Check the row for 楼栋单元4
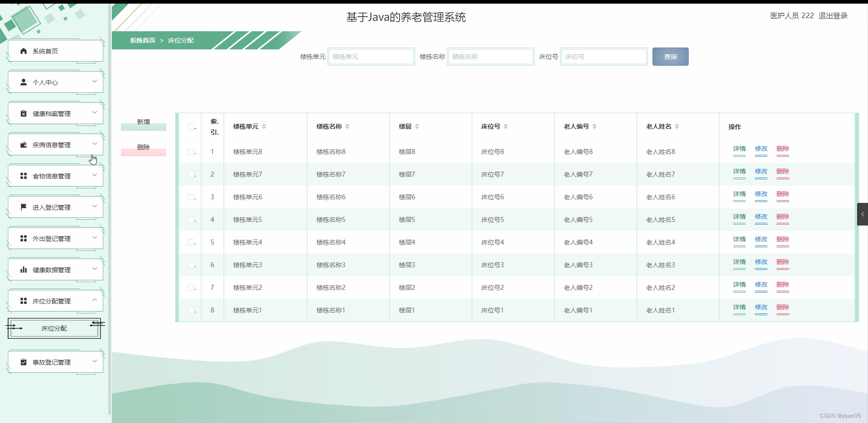Image resolution: width=868 pixels, height=423 pixels. coord(191,242)
